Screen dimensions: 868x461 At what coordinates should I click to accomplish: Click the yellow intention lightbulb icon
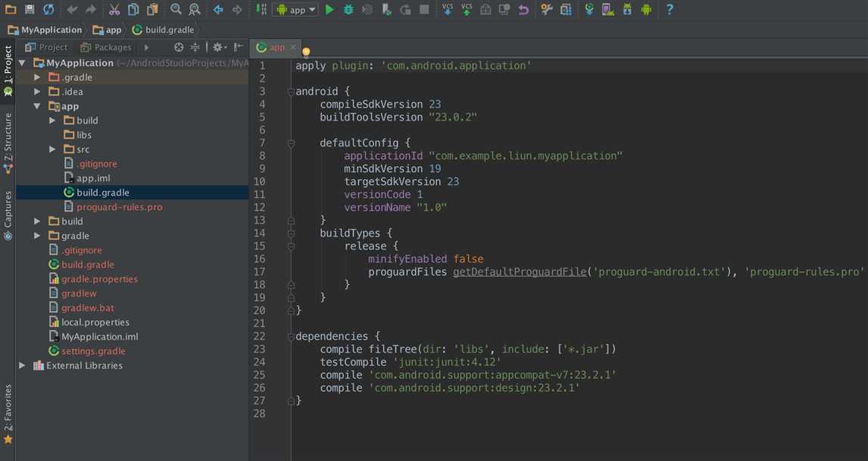tap(305, 52)
